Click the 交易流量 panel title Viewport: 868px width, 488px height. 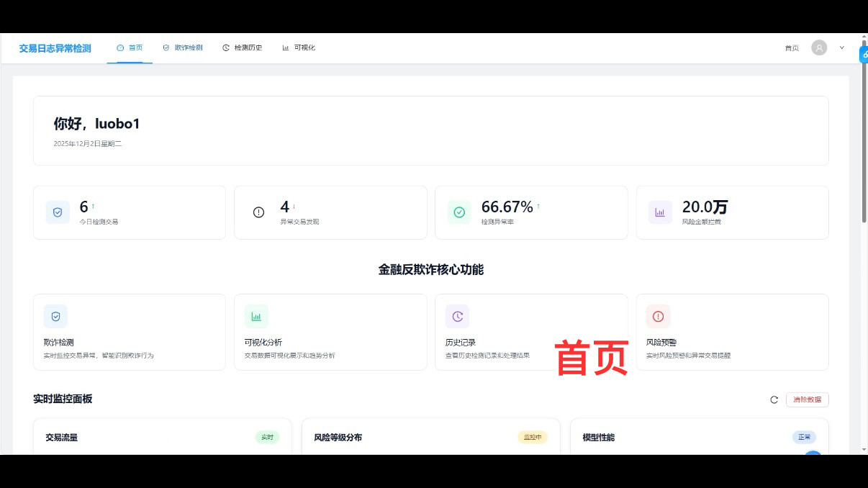(x=61, y=438)
